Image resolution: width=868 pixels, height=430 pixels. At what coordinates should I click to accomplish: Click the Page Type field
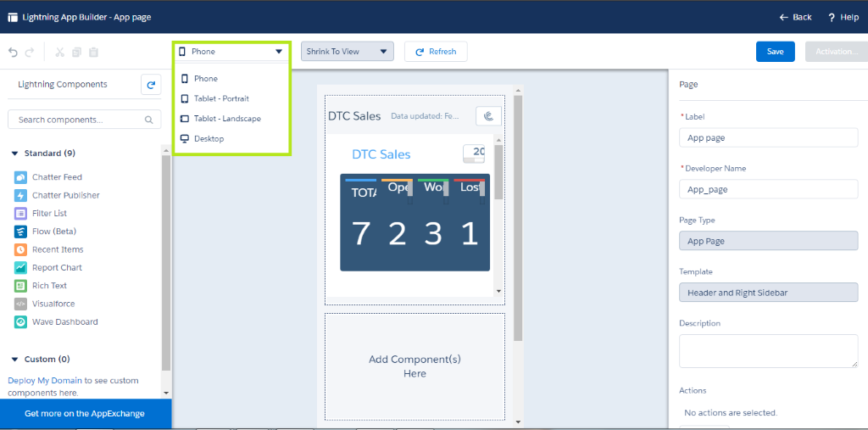tap(768, 241)
